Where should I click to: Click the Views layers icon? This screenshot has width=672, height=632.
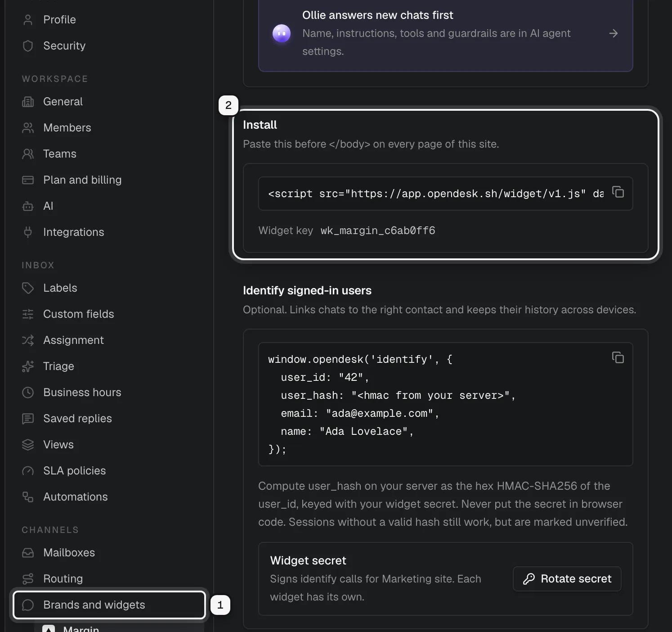point(28,445)
